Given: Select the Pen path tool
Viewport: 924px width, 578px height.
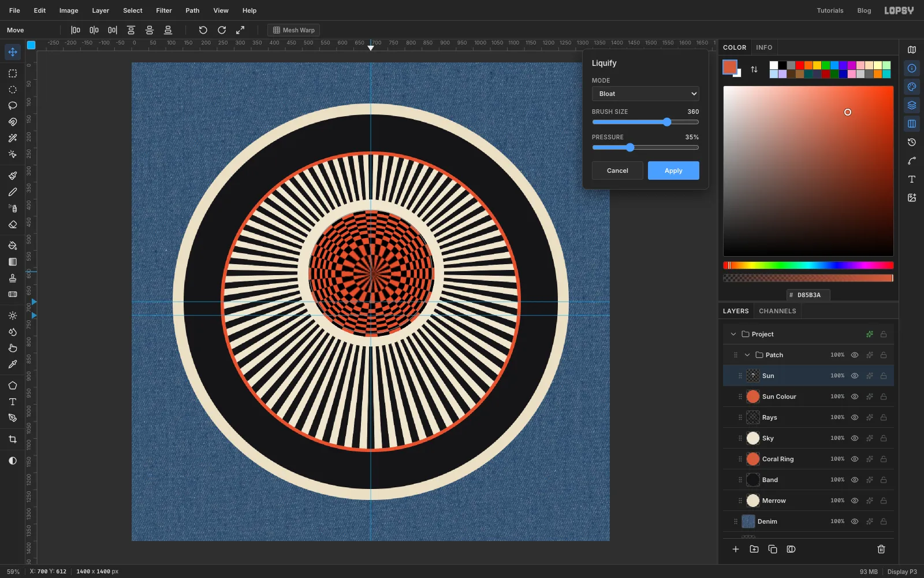Looking at the screenshot, I should coord(13,418).
